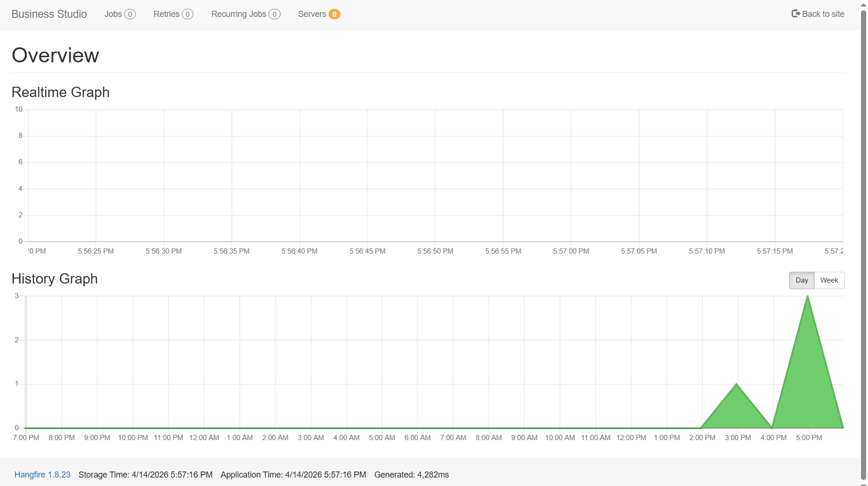
Task: Click the orange Servers count badge
Action: [334, 14]
